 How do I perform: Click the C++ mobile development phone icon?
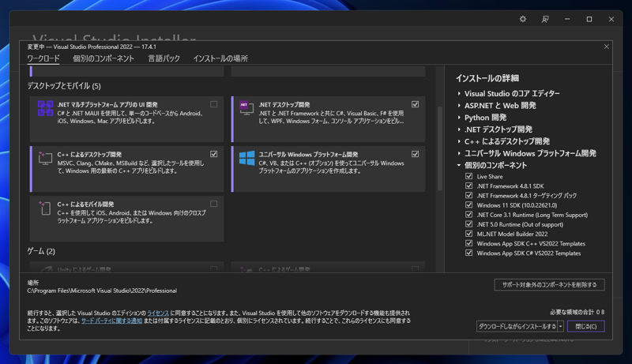45,208
